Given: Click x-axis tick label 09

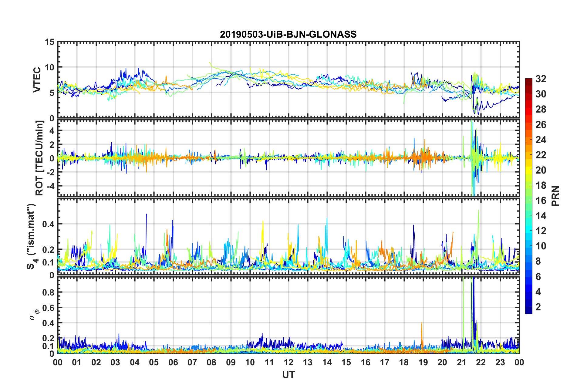Looking at the screenshot, I should coord(231,362).
